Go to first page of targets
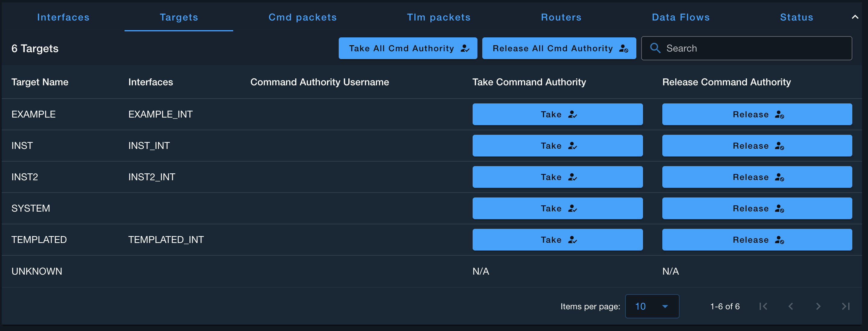 pos(763,306)
